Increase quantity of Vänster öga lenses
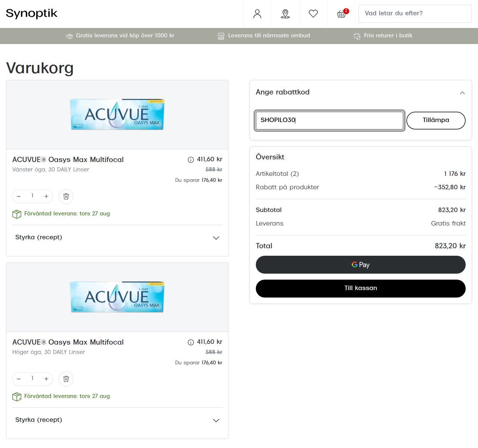This screenshot has width=478, height=448. pyautogui.click(x=46, y=196)
